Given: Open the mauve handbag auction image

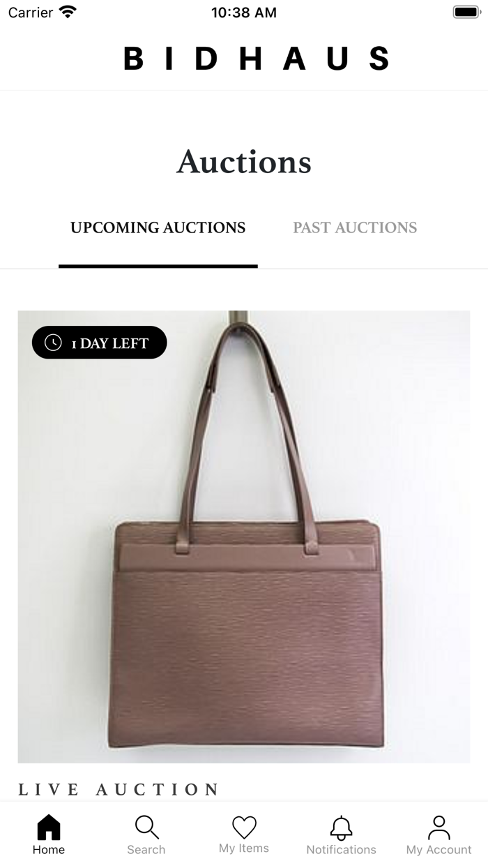Looking at the screenshot, I should (244, 537).
